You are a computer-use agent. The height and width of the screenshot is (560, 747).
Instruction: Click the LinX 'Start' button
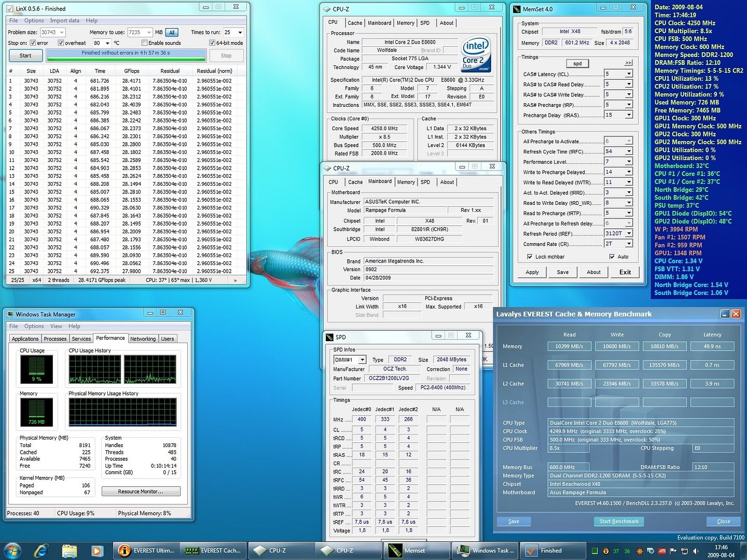coord(25,55)
